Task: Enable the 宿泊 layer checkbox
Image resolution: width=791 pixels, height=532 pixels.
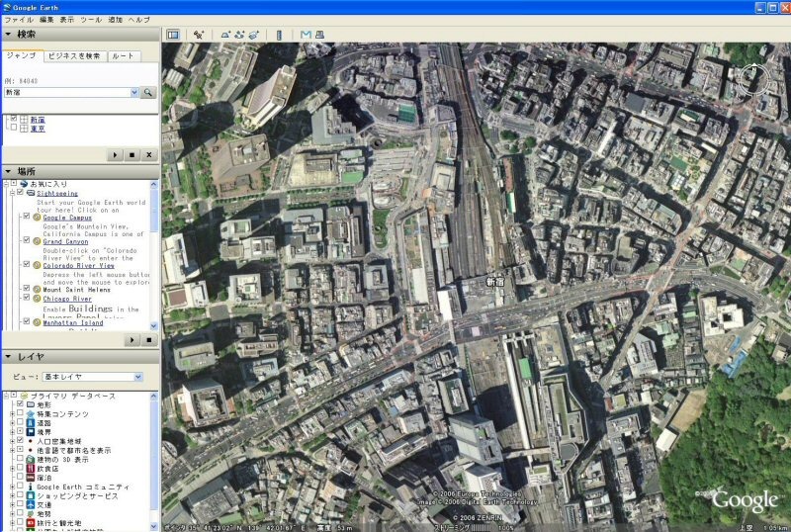Action: [20, 477]
